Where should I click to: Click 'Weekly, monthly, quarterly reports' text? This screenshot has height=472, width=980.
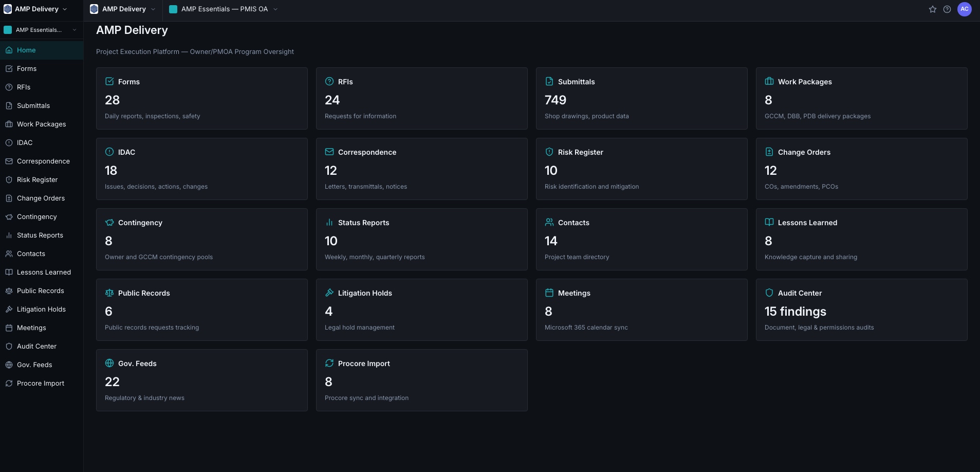click(x=375, y=257)
